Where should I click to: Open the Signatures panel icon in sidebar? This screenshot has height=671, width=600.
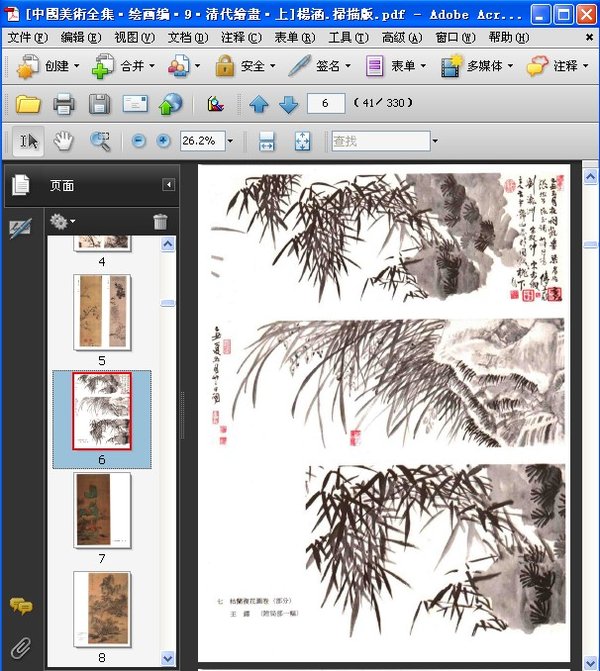coord(21,227)
